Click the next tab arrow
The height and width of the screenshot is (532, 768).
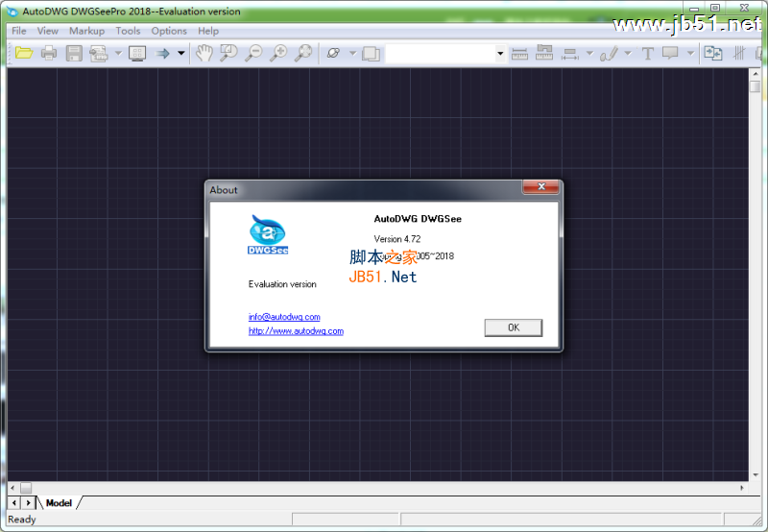pos(28,503)
